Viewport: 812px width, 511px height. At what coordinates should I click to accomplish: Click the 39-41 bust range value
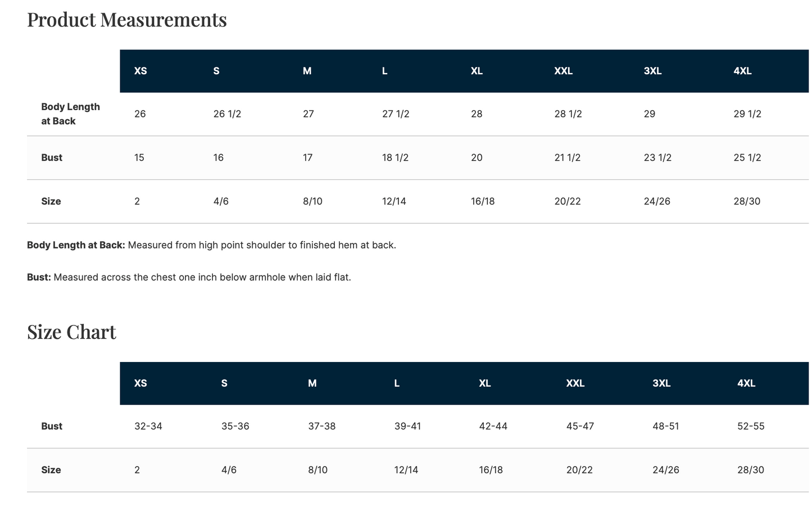coord(408,426)
